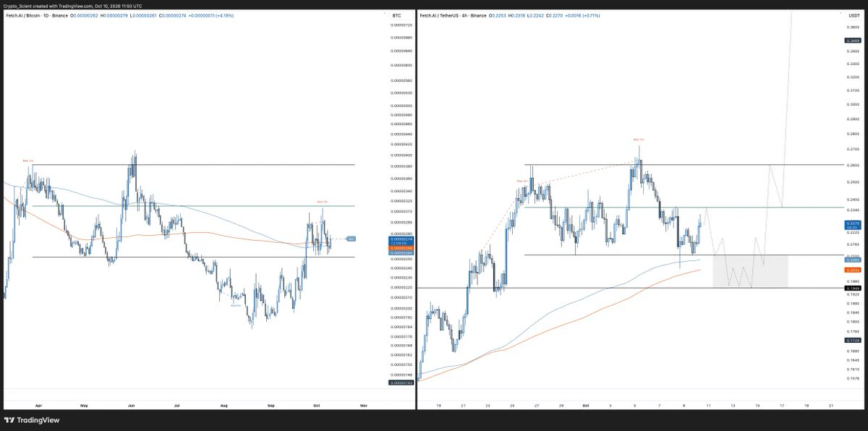Click the blue 0.00000274 current price label
The image size is (868, 431).
[402, 239]
